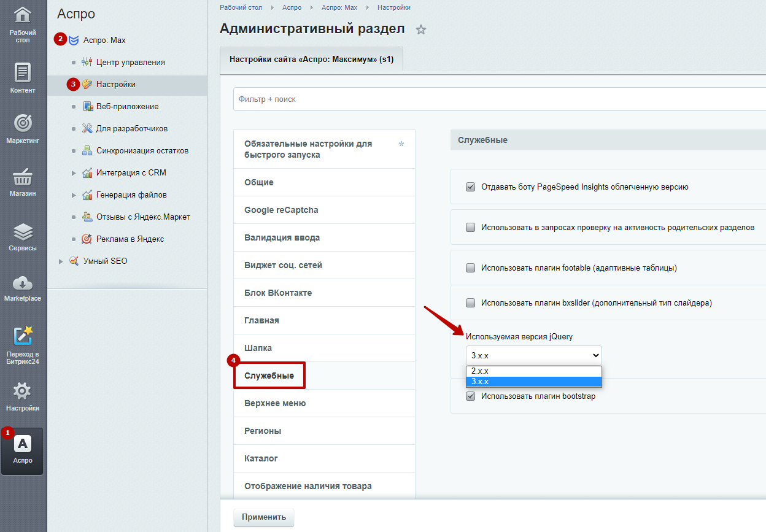Open Веб-приложение tree item

128,106
